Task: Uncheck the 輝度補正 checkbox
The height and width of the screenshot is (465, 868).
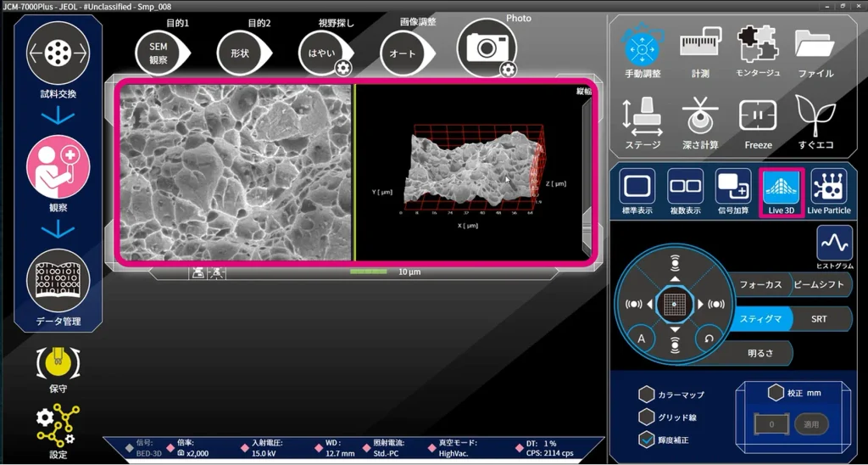Action: point(646,440)
